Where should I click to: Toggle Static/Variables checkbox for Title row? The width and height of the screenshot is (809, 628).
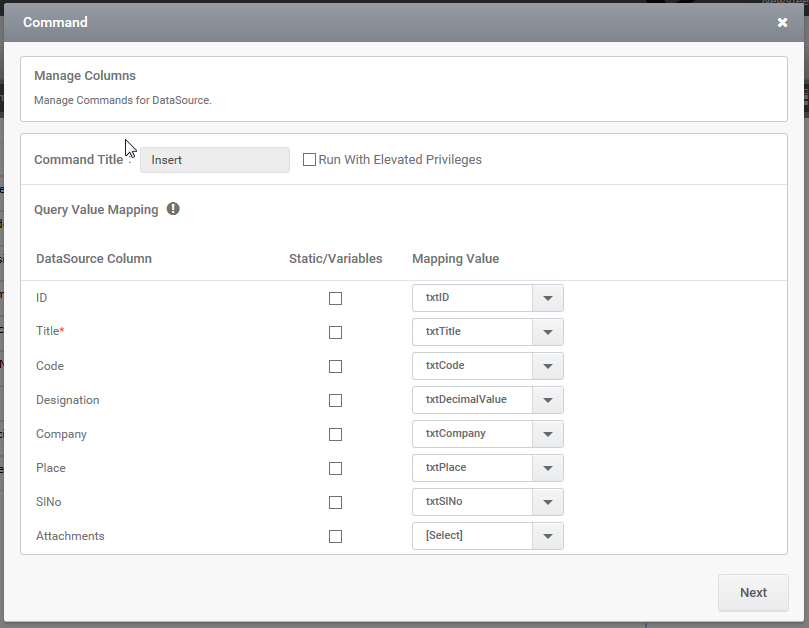335,332
